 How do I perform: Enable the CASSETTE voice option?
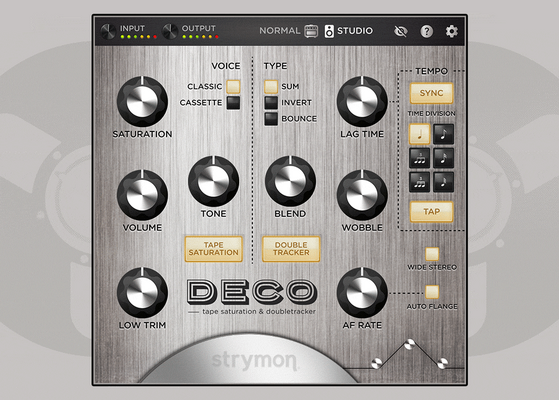(234, 103)
